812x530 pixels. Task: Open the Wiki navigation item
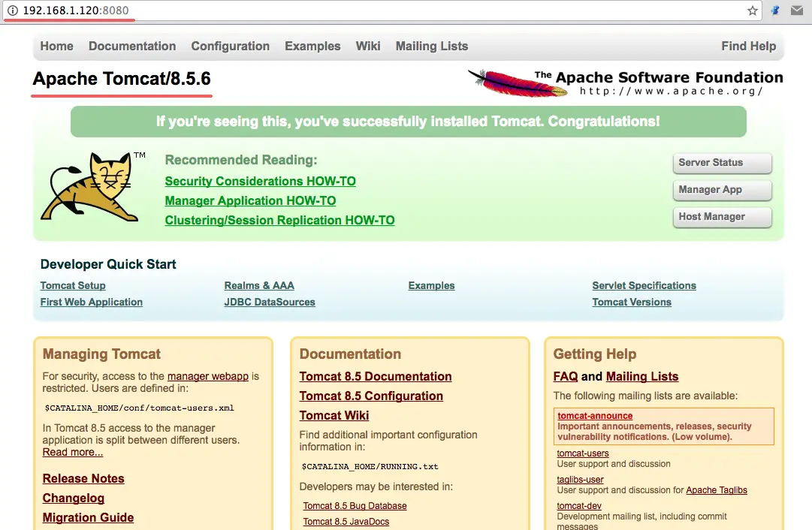pos(368,46)
